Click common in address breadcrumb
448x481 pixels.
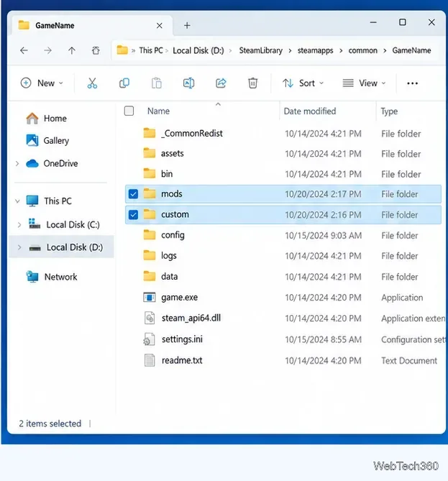tap(362, 50)
